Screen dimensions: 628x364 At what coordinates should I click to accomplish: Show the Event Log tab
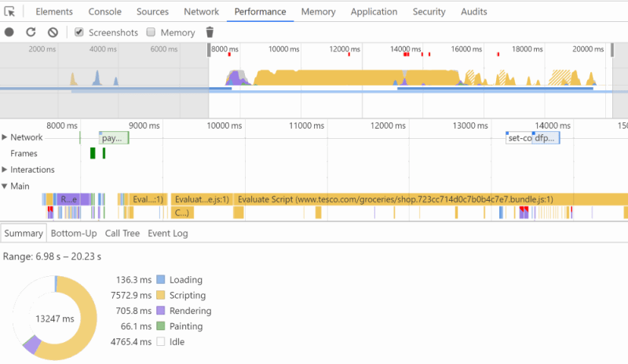tap(168, 233)
